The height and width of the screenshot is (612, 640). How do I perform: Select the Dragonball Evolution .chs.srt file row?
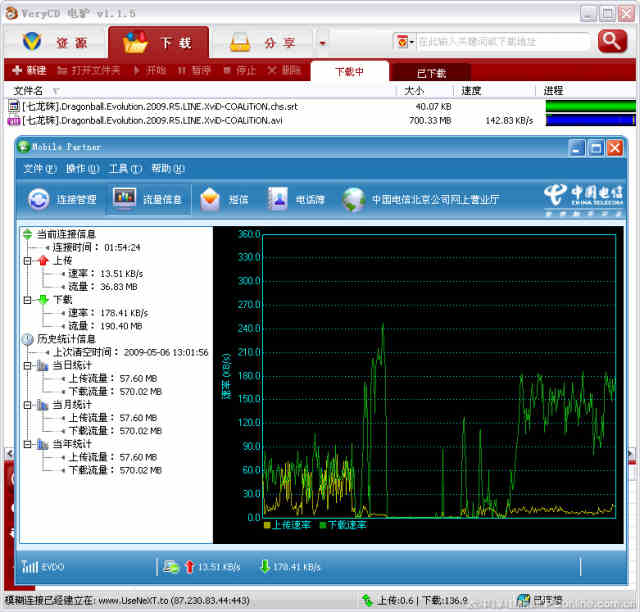click(320, 106)
